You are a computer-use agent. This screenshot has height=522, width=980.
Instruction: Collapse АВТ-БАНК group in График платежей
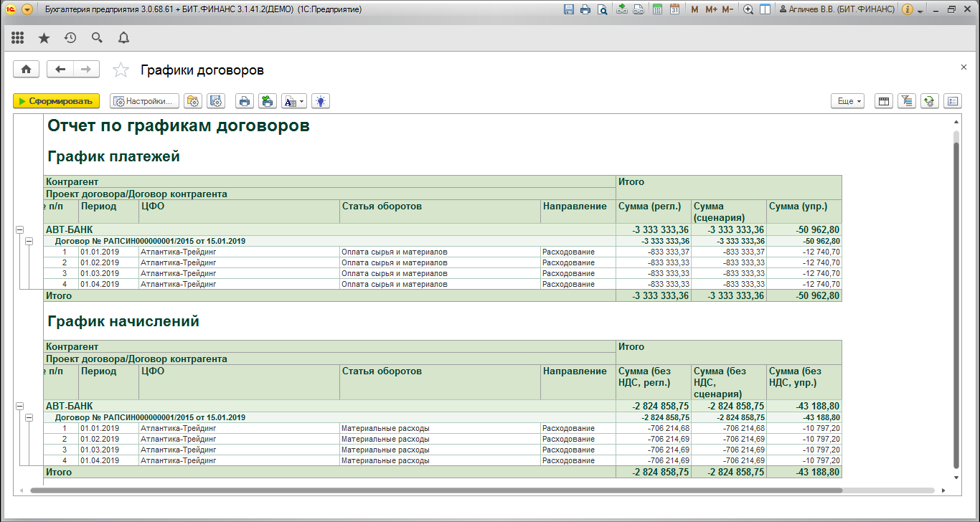click(19, 230)
